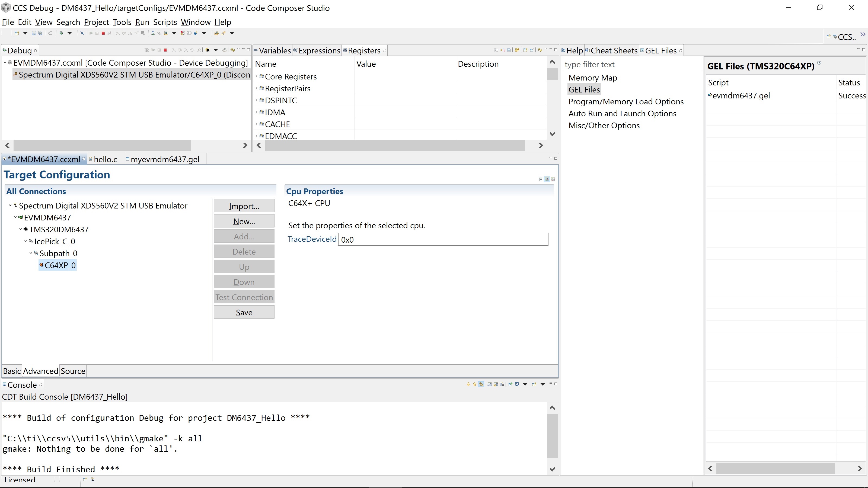868x488 pixels.
Task: Open the hello.c editor tab
Action: [x=106, y=159]
